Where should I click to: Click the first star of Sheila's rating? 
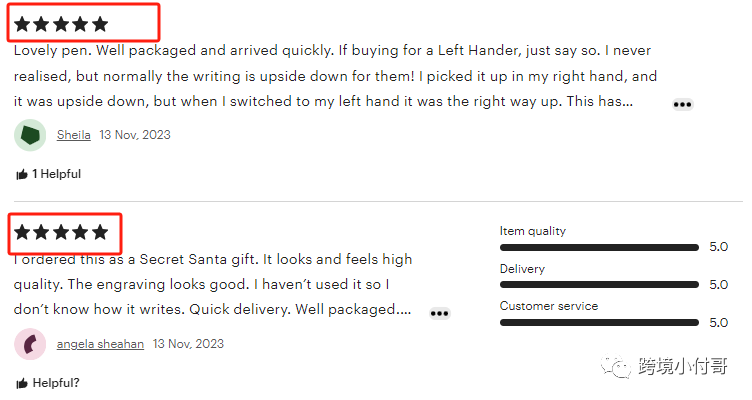(x=22, y=24)
